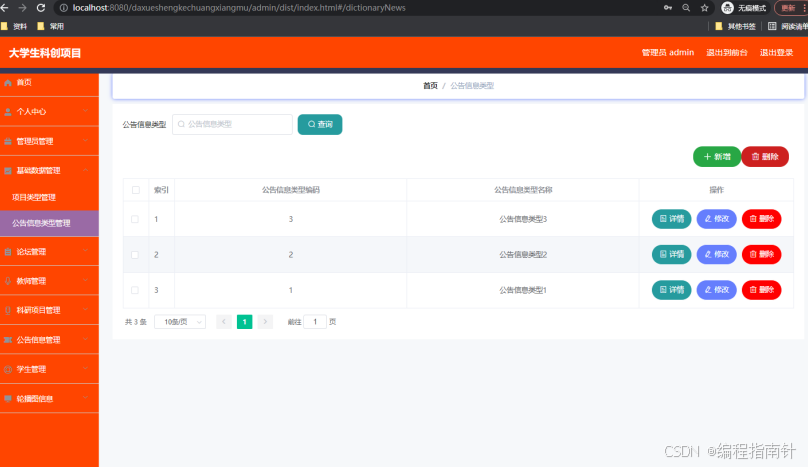Click the icon beside 论坛管理

[8, 252]
